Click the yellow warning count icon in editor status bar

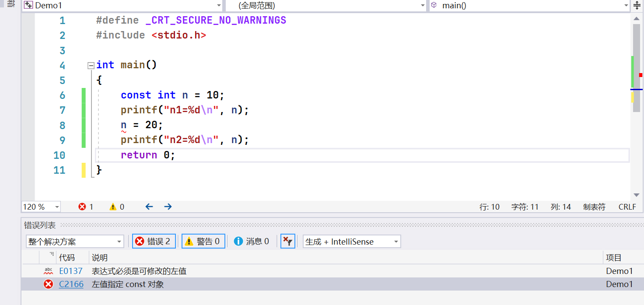(113, 207)
